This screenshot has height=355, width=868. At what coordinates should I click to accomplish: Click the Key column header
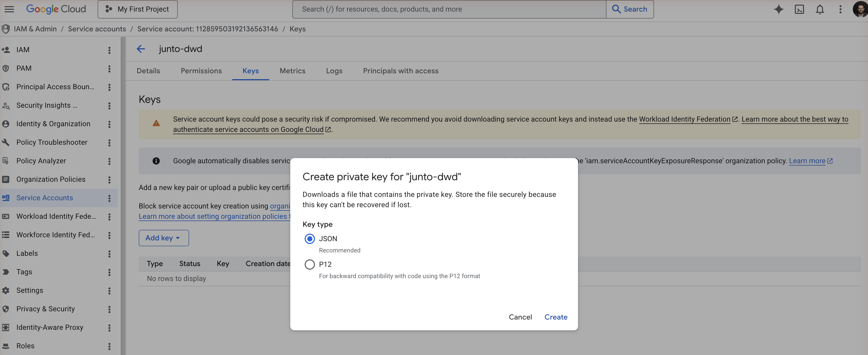[x=223, y=264]
